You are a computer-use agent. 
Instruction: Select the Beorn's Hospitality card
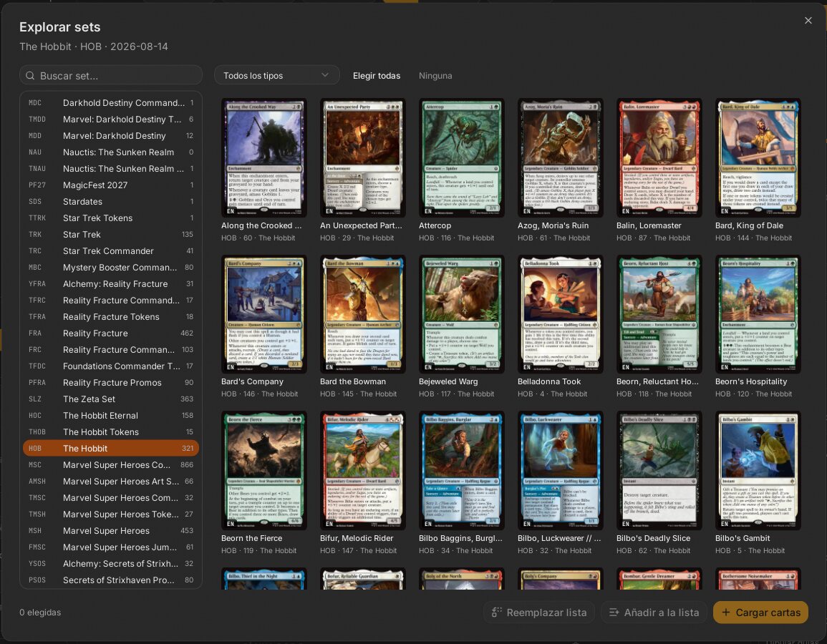pos(758,314)
